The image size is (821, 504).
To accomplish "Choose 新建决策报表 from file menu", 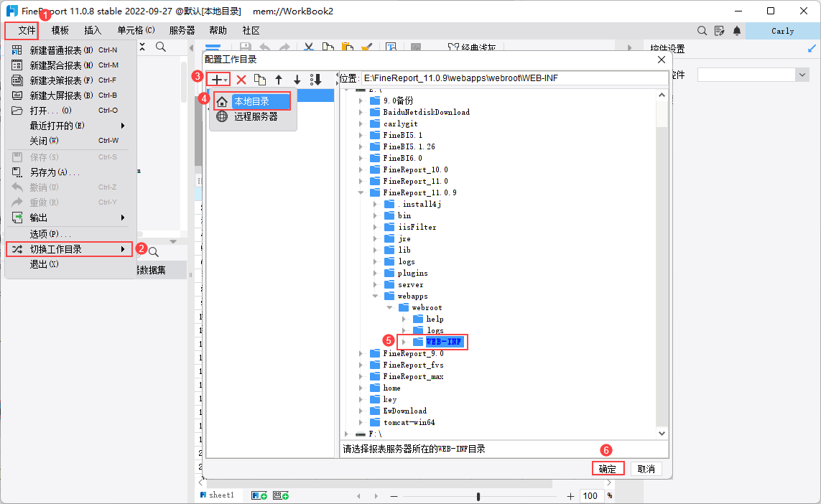I will click(x=70, y=80).
